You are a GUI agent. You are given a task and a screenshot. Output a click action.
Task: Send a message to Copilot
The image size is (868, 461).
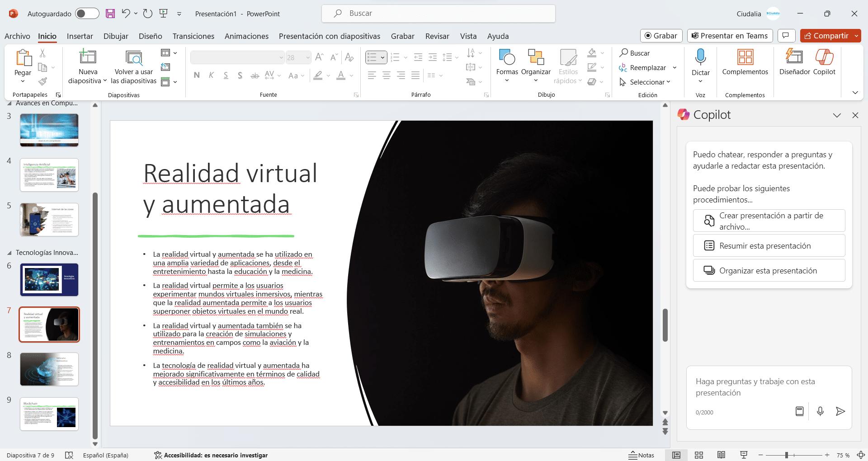click(840, 411)
